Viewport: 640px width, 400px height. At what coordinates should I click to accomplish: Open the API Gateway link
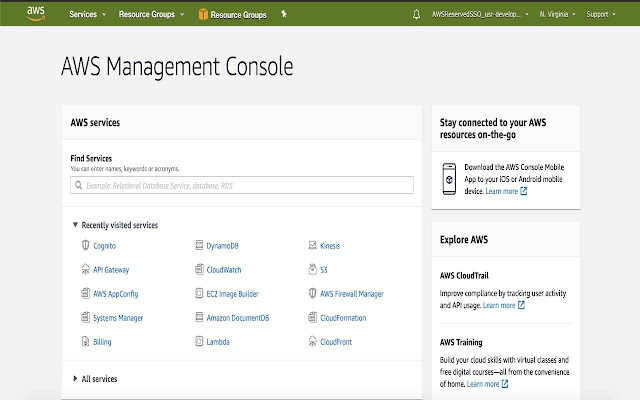pos(111,270)
